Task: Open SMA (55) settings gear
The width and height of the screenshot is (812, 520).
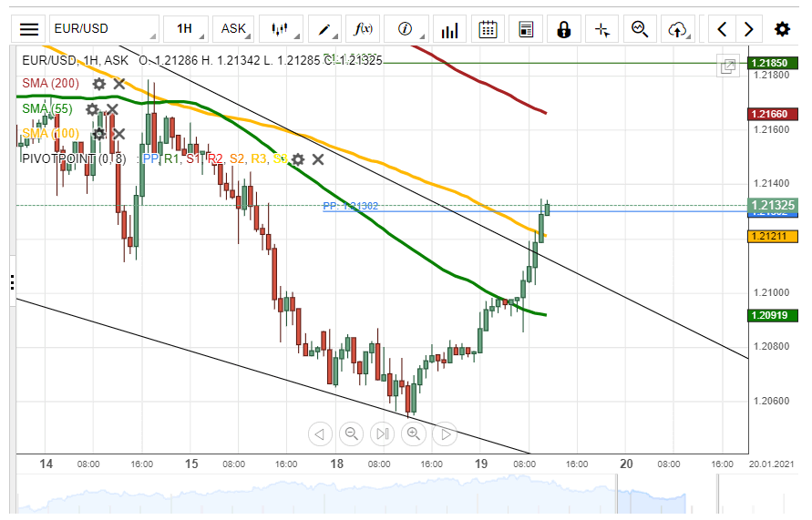Action: [x=92, y=109]
